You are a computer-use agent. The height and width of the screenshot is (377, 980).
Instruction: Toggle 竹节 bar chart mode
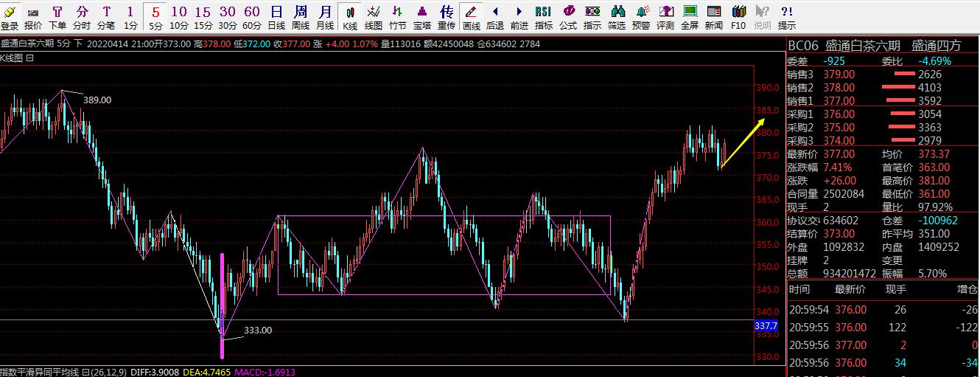coord(398,17)
